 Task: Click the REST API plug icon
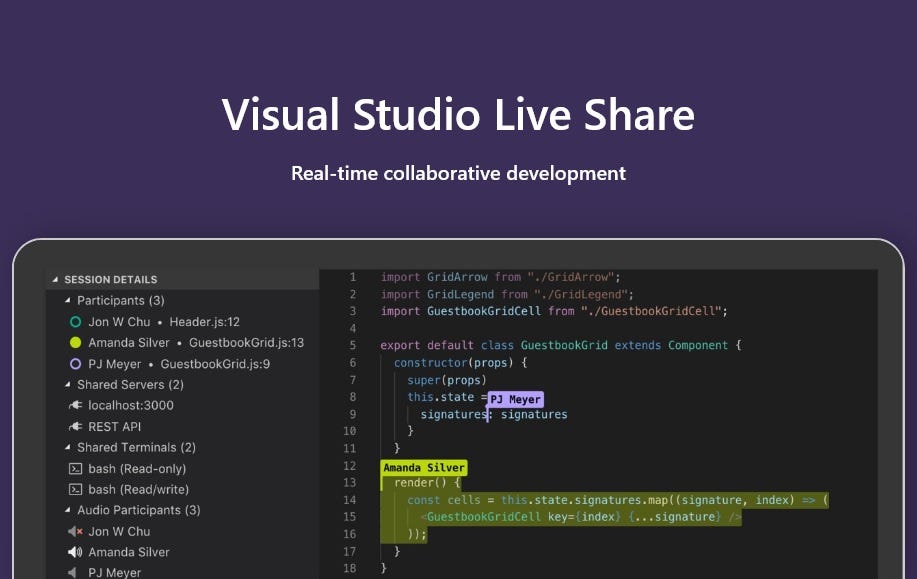pyautogui.click(x=75, y=426)
